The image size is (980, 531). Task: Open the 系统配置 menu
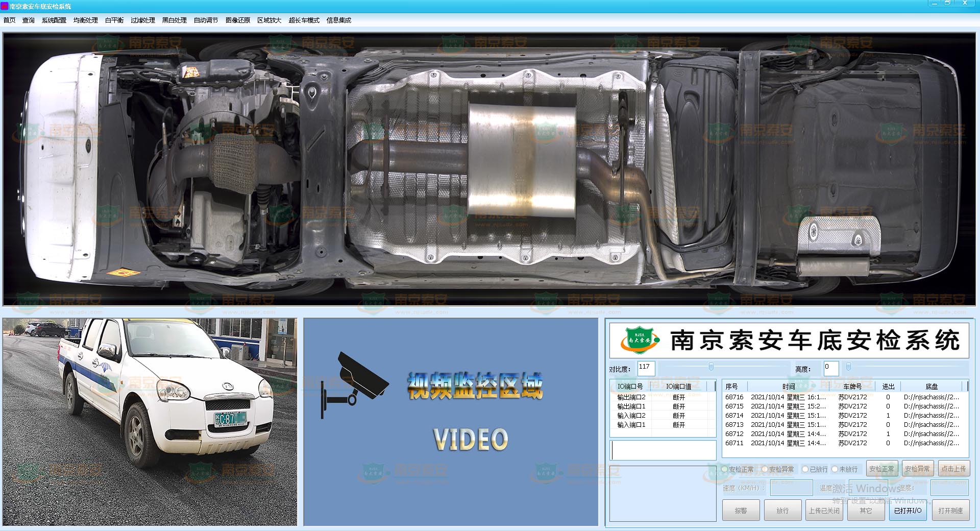[x=54, y=20]
